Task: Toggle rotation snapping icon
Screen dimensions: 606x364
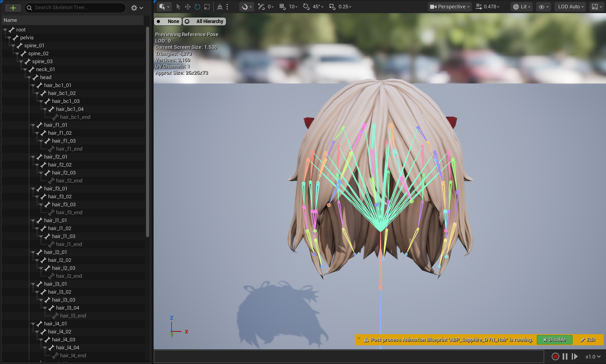Action: [x=306, y=7]
